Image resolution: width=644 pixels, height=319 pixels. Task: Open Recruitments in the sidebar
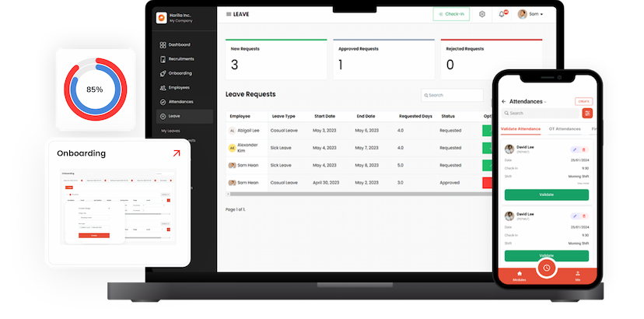(180, 59)
